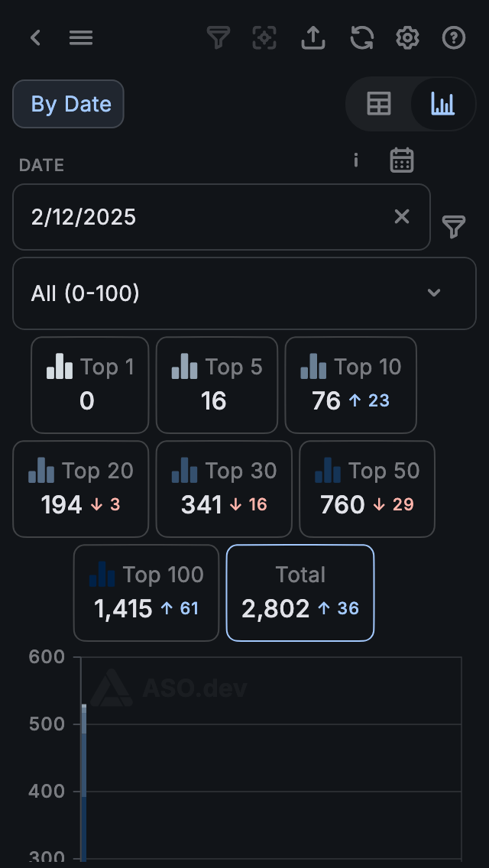Export data using the upload icon
Screen dimensions: 489x868
click(313, 37)
